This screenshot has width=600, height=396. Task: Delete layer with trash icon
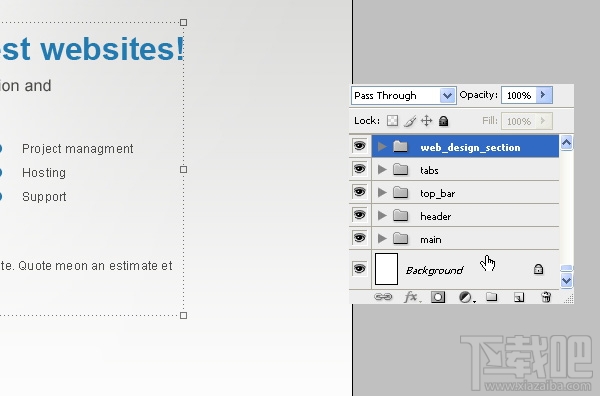tap(546, 297)
